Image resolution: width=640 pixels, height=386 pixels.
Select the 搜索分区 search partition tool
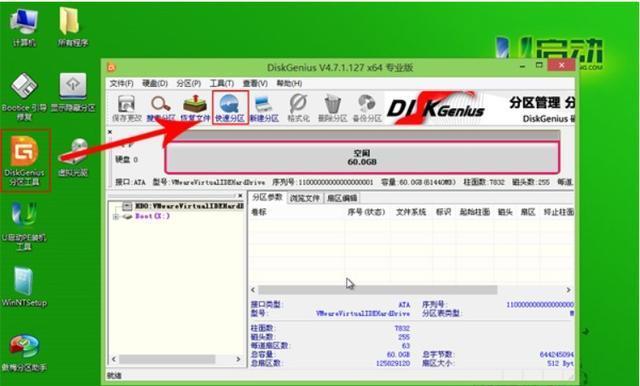pyautogui.click(x=161, y=108)
